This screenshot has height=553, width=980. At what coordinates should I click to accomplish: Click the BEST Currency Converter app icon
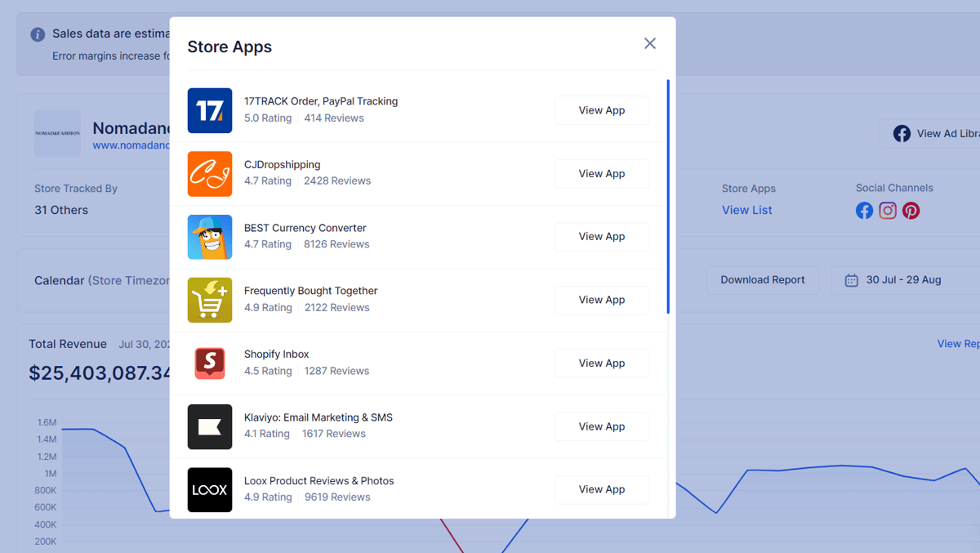click(x=210, y=237)
